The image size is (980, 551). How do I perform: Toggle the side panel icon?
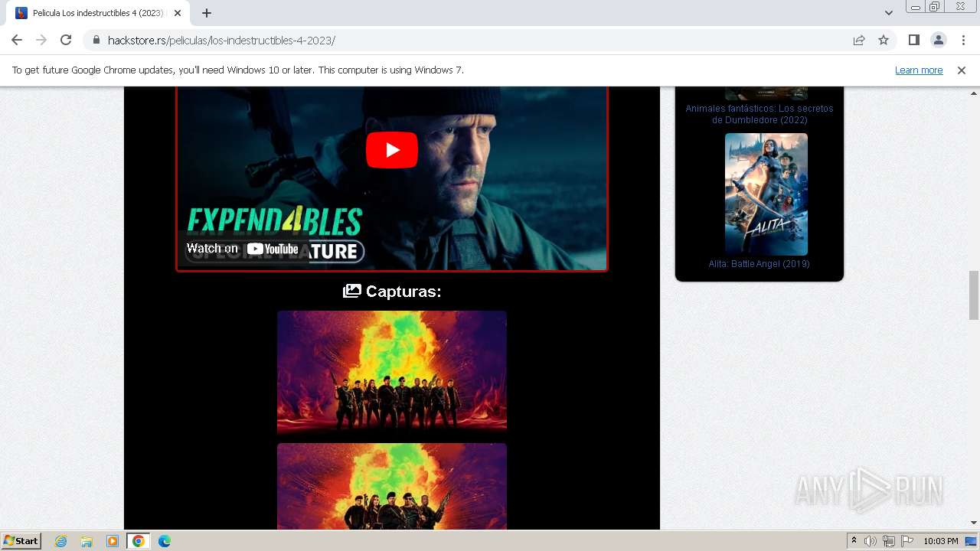(x=913, y=40)
